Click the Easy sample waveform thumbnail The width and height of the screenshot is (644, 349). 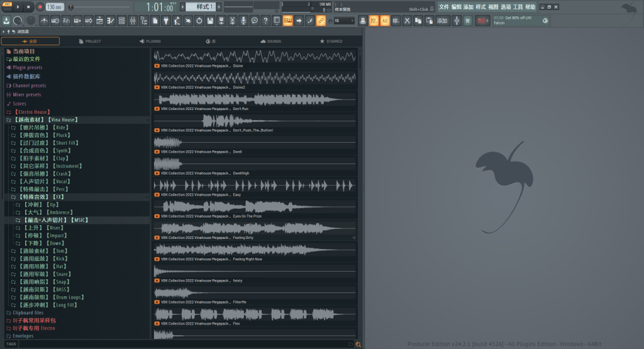[255, 186]
